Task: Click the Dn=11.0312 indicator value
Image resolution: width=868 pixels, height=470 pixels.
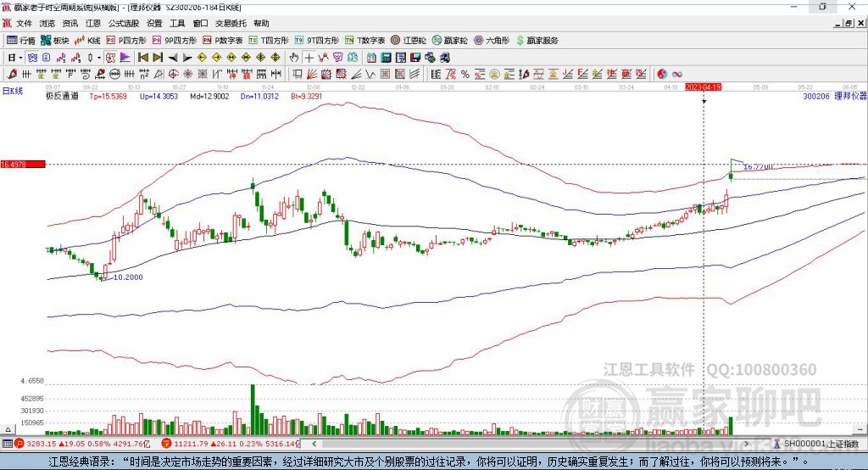Action: click(x=259, y=96)
